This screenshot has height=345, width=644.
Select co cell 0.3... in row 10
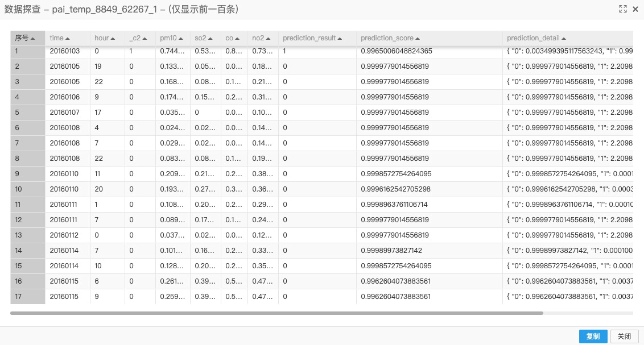coord(234,189)
